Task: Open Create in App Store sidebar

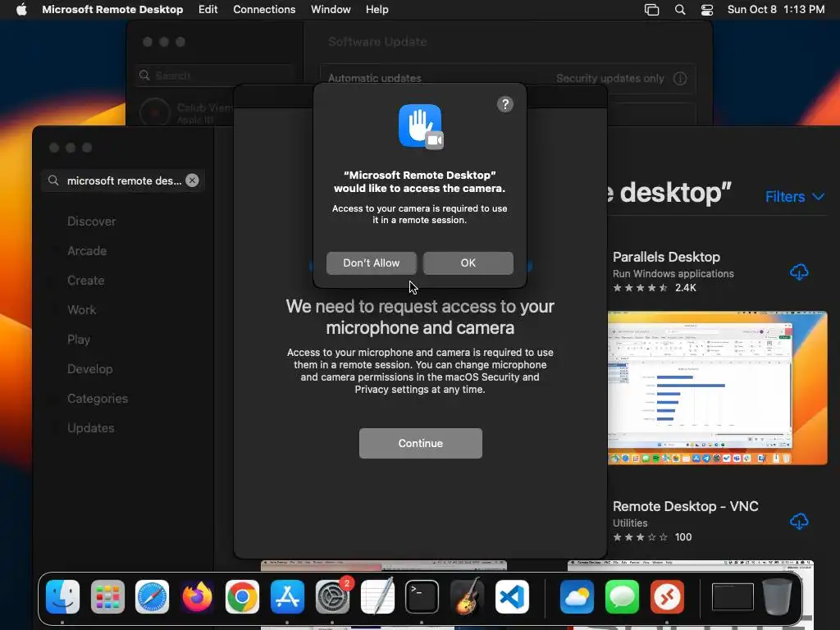Action: coord(85,281)
